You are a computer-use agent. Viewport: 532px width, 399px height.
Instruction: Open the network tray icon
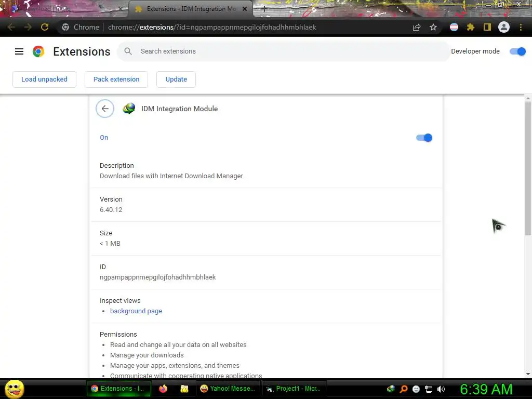pyautogui.click(x=429, y=389)
